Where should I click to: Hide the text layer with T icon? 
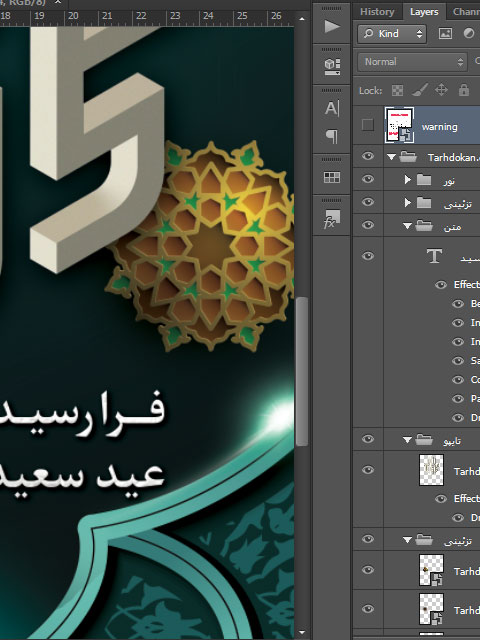pos(368,256)
